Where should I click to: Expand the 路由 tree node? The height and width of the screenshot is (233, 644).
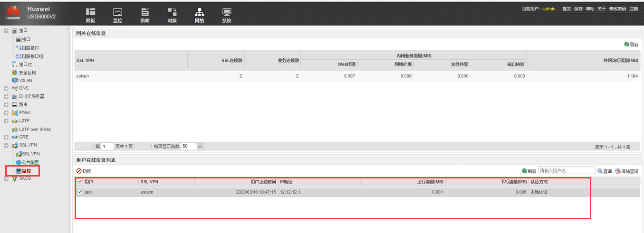(x=6, y=104)
